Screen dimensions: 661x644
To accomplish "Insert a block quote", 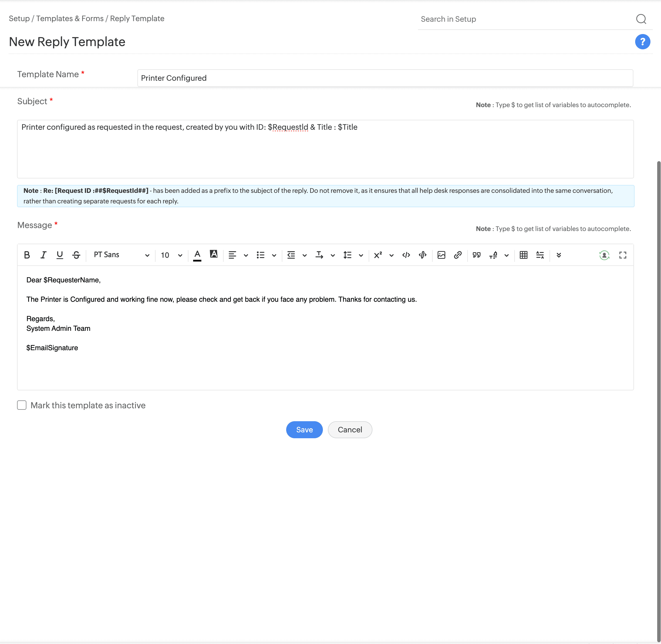I will click(476, 255).
